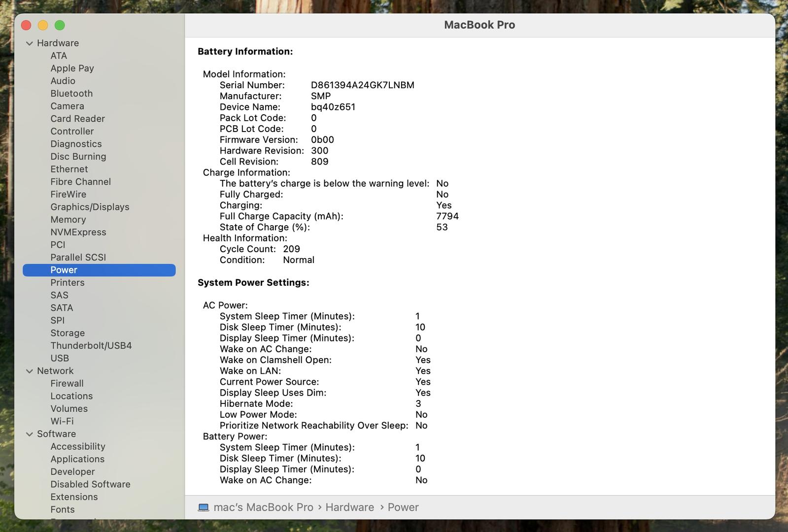Click "mac's MacBook Pro" in path bar
The image size is (788, 532).
click(263, 507)
